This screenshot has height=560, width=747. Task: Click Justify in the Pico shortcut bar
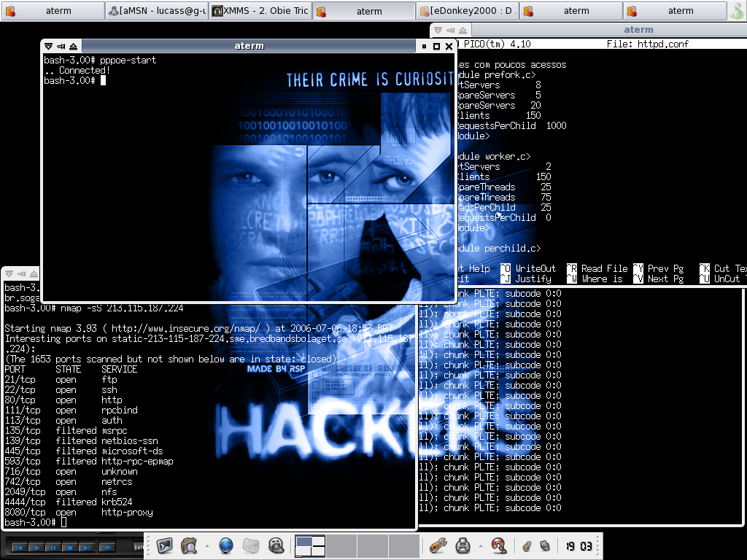[x=526, y=279]
